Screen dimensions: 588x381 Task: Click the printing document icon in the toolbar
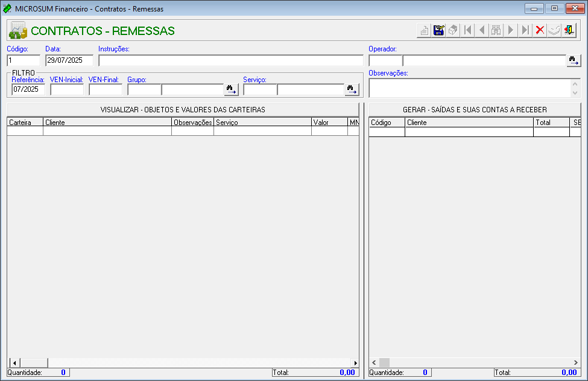click(x=424, y=30)
